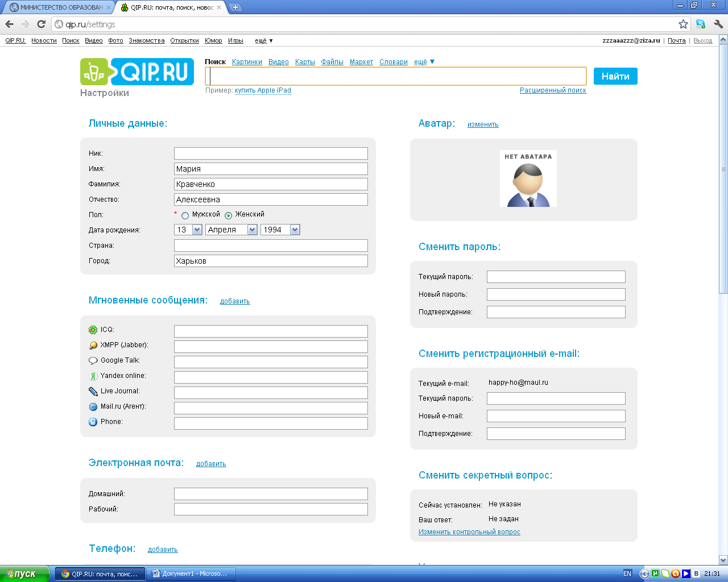The width and height of the screenshot is (728, 582).
Task: Reload the qip.ru page
Action: (41, 24)
